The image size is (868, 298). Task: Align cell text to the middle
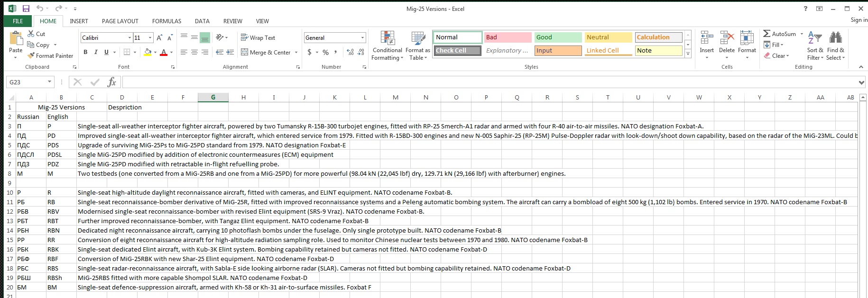194,37
